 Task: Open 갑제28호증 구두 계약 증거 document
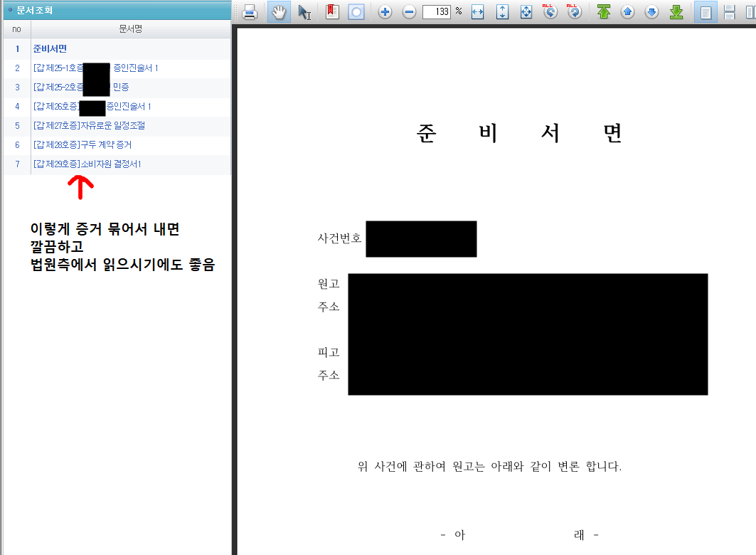tap(117, 145)
